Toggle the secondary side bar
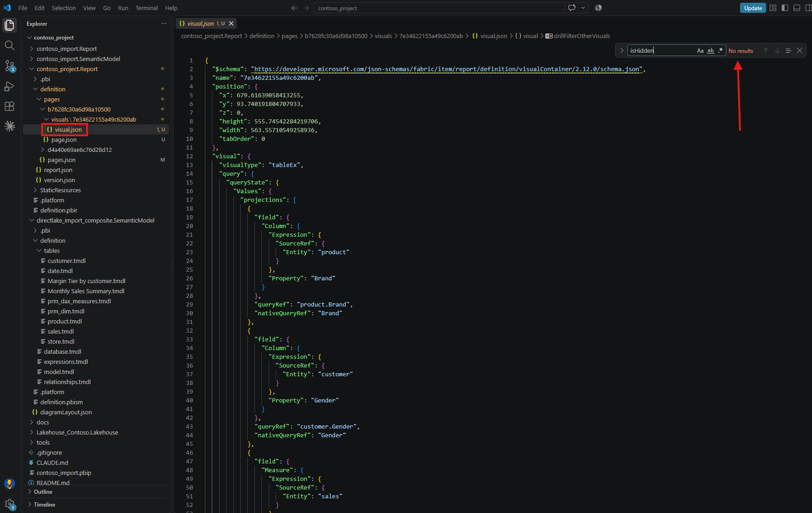Image resolution: width=812 pixels, height=513 pixels. point(808,8)
